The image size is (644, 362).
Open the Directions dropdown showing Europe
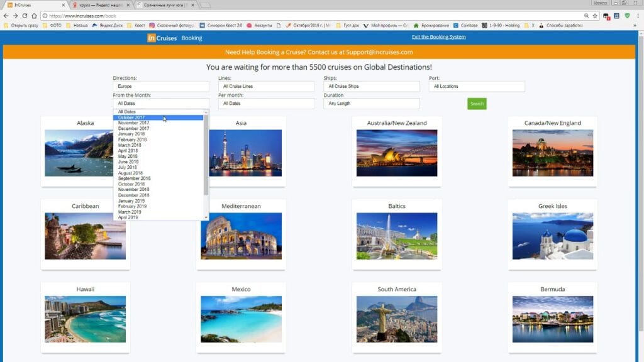coord(161,86)
